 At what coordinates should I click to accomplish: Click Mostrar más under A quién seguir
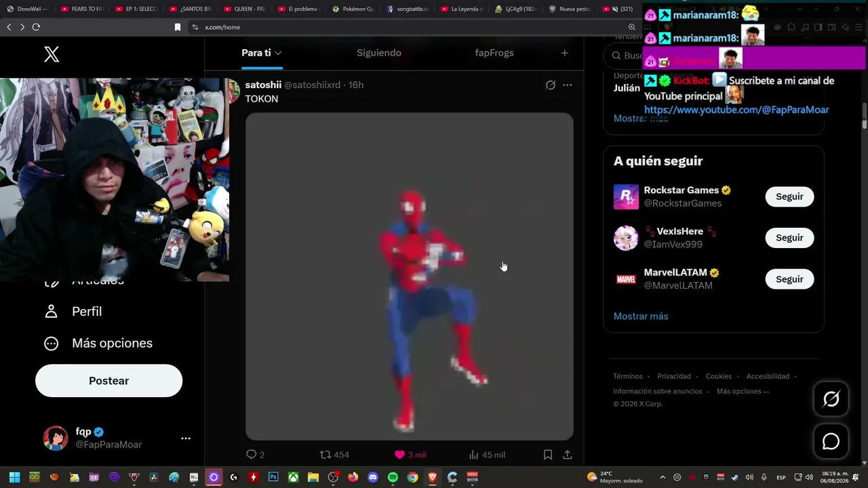(641, 317)
